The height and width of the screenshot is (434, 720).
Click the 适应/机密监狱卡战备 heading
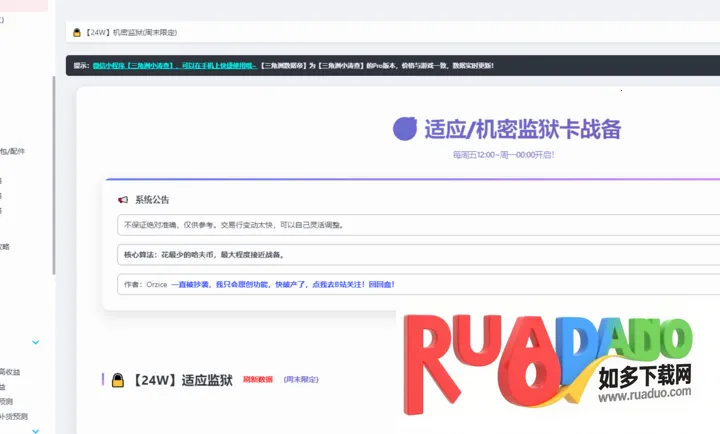click(522, 129)
